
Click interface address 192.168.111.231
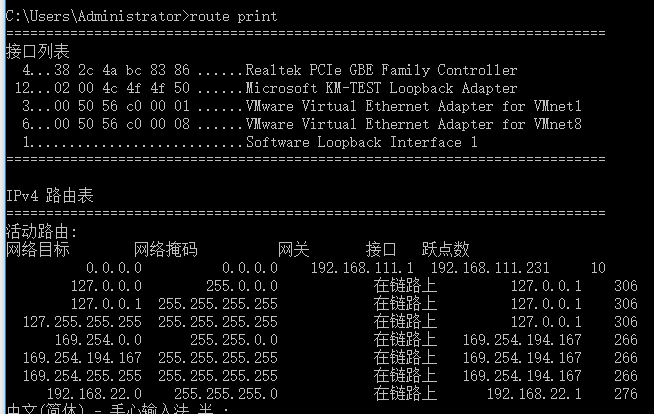[490, 268]
